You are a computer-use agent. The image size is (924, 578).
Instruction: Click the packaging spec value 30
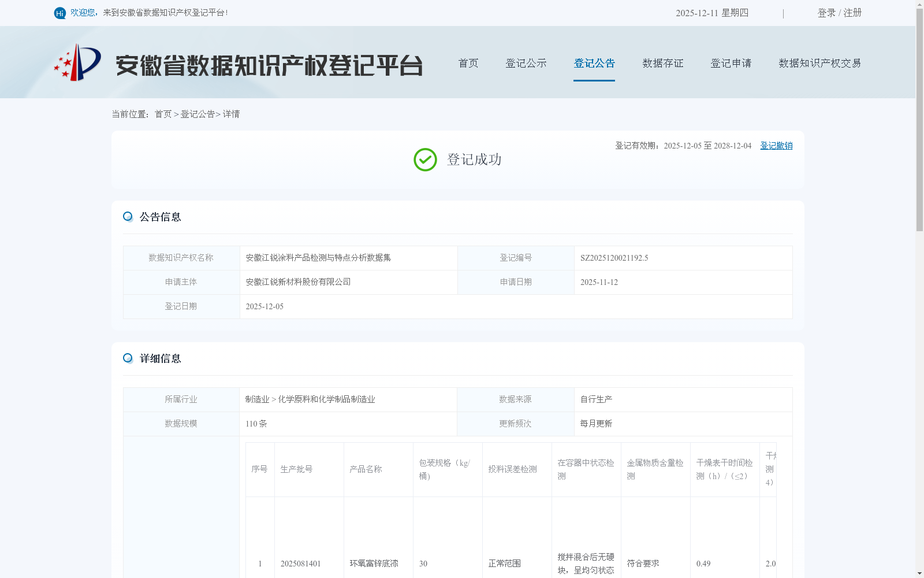pos(423,564)
